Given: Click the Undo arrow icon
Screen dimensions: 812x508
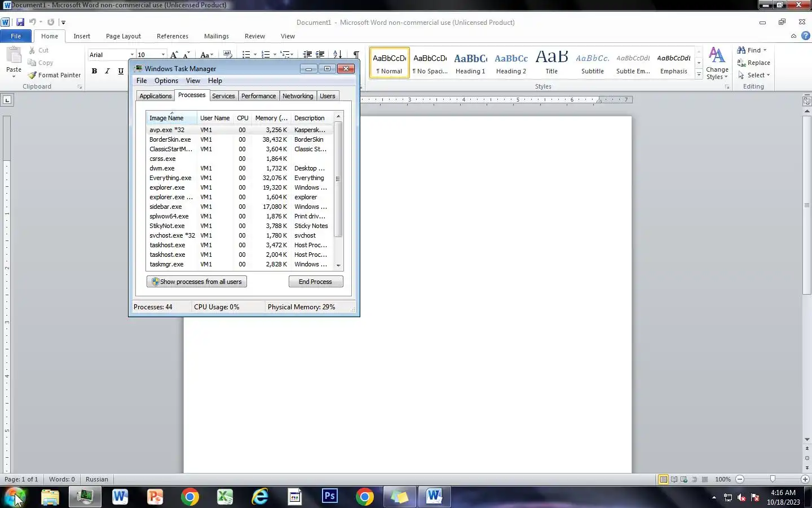Looking at the screenshot, I should pos(32,22).
